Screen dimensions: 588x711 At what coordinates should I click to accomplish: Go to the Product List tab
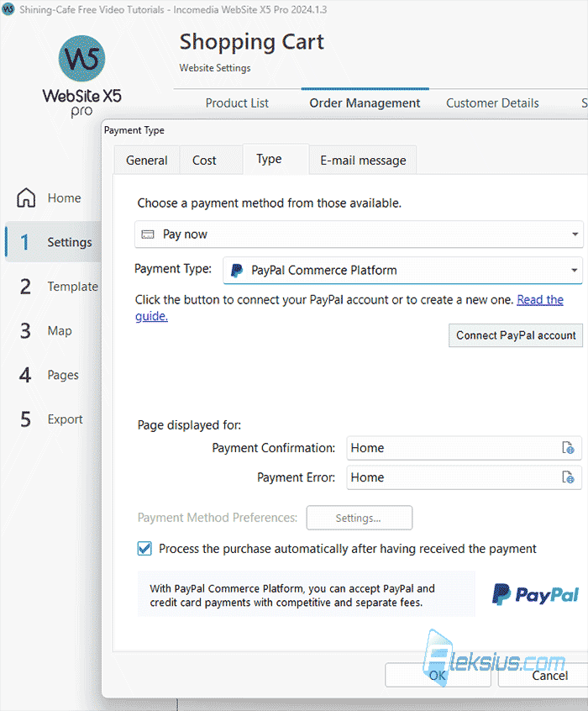(237, 103)
